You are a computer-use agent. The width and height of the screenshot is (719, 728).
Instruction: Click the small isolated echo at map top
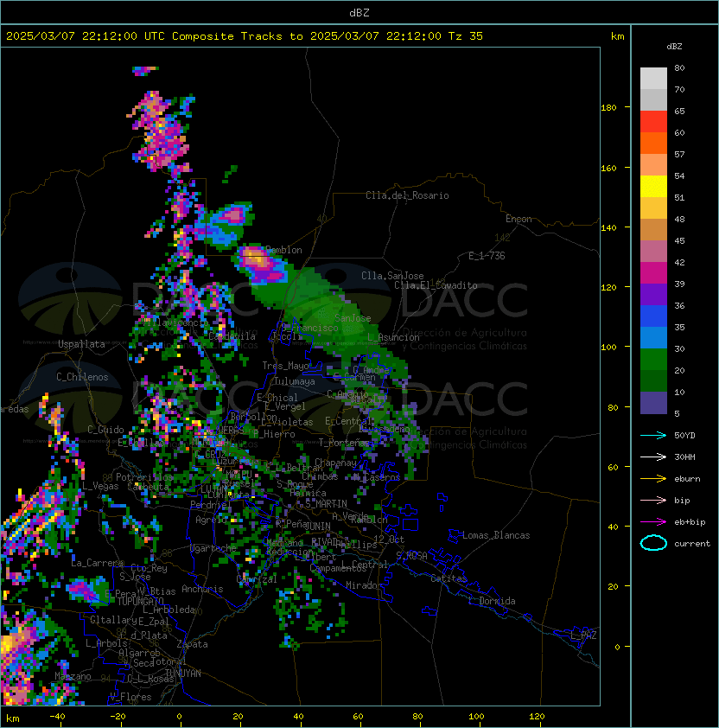[x=144, y=71]
